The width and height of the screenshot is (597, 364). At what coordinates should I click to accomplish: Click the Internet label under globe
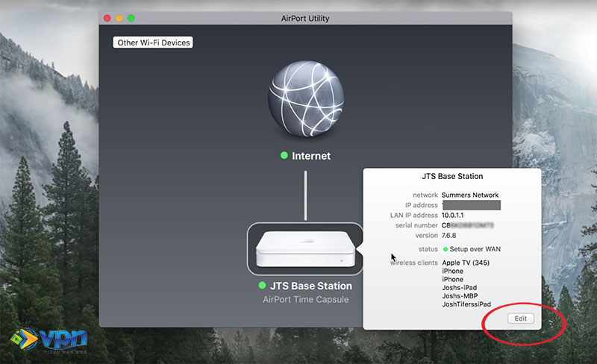tap(311, 156)
